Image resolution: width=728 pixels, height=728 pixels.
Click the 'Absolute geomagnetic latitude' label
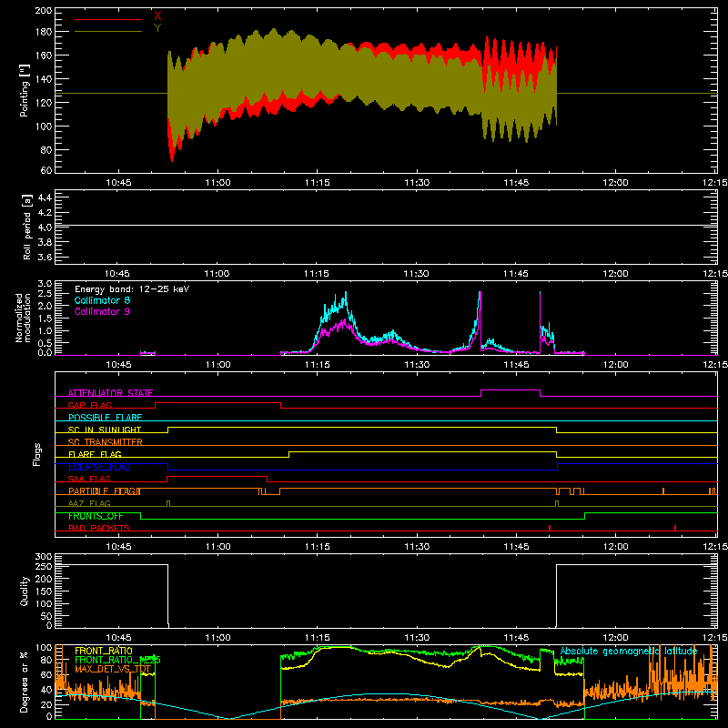[629, 651]
